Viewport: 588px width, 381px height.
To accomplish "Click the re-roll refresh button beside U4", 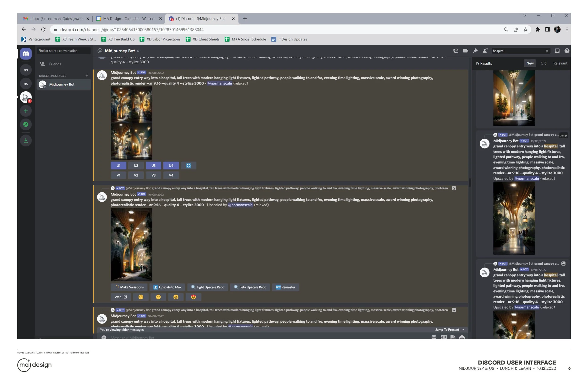I will click(x=188, y=166).
